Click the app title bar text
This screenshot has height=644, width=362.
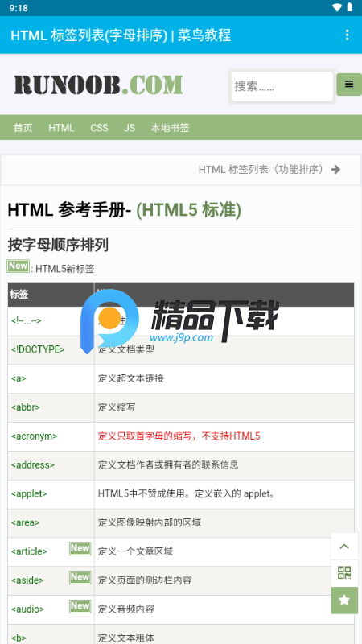(x=121, y=35)
